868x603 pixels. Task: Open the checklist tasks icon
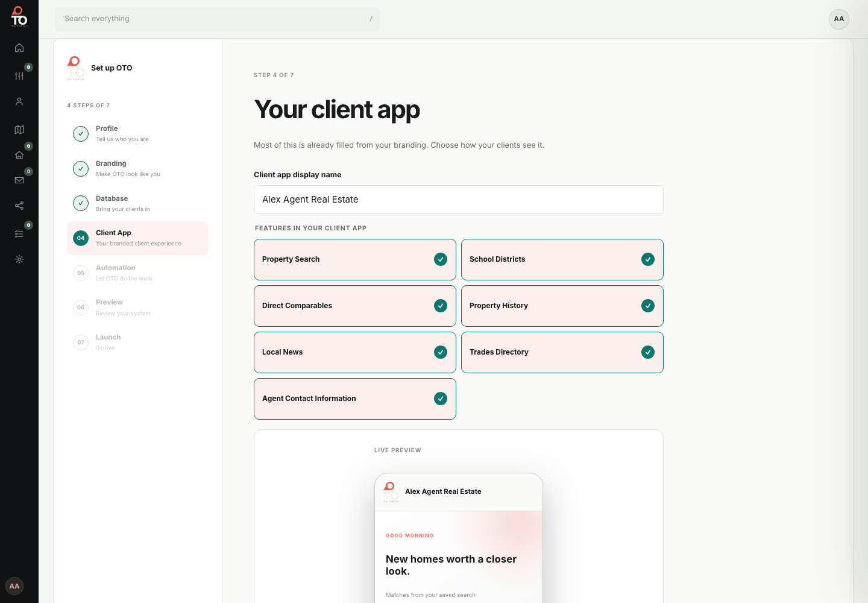(x=19, y=234)
